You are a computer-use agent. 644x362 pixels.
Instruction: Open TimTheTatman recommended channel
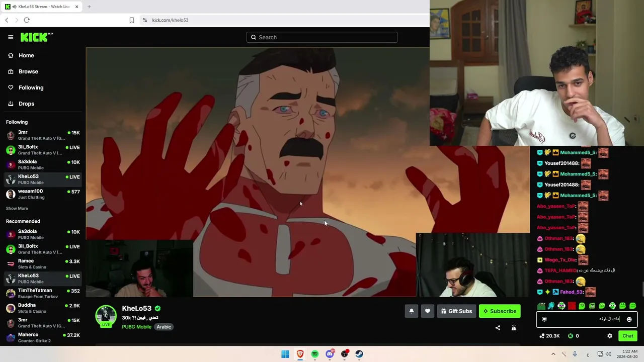[x=43, y=293]
